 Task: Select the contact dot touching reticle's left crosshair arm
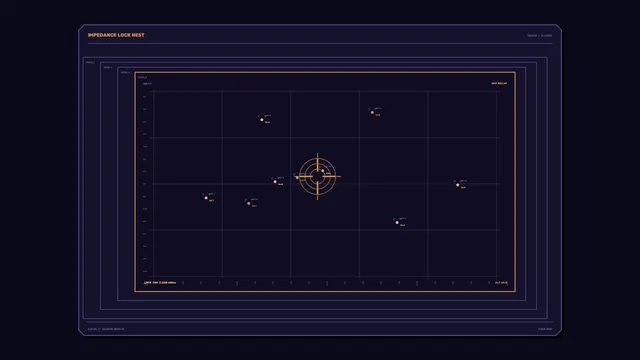click(x=297, y=178)
